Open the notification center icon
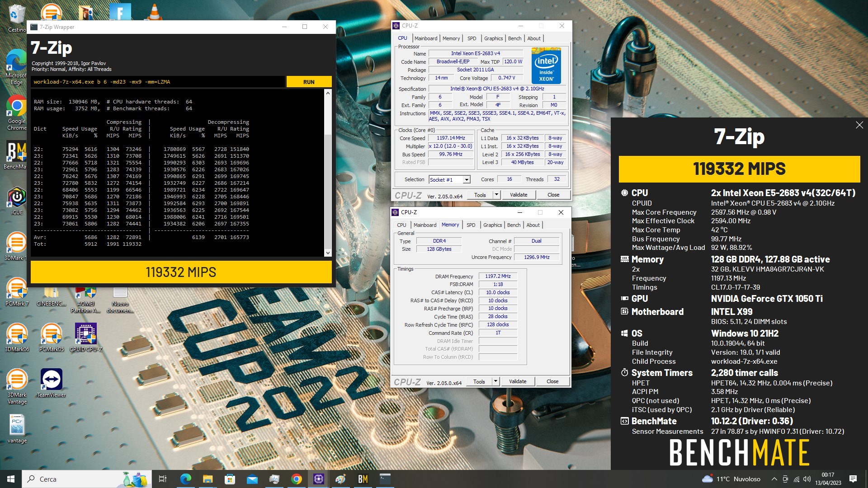The height and width of the screenshot is (488, 868). point(853,479)
